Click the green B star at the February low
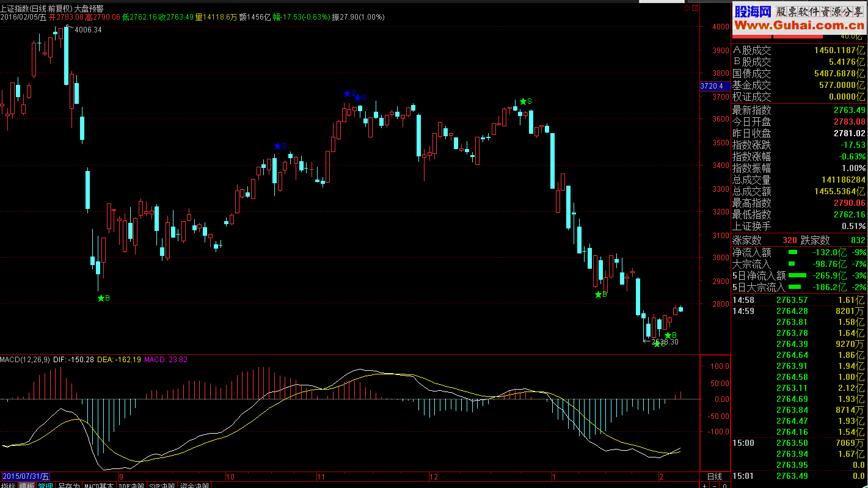The image size is (868, 488). tap(668, 335)
